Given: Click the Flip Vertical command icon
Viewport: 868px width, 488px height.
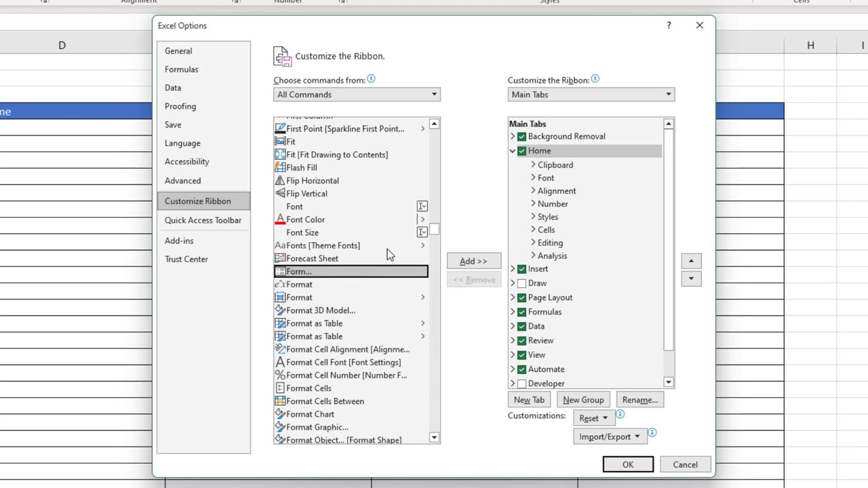Looking at the screenshot, I should tap(280, 193).
